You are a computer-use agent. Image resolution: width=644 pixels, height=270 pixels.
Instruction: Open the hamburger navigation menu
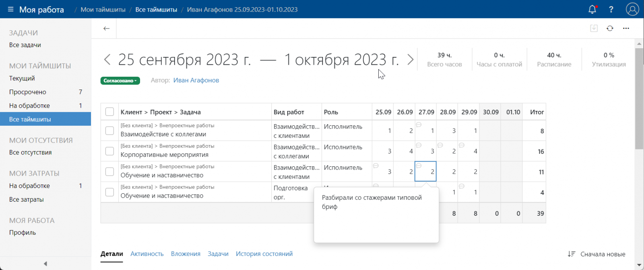point(10,9)
